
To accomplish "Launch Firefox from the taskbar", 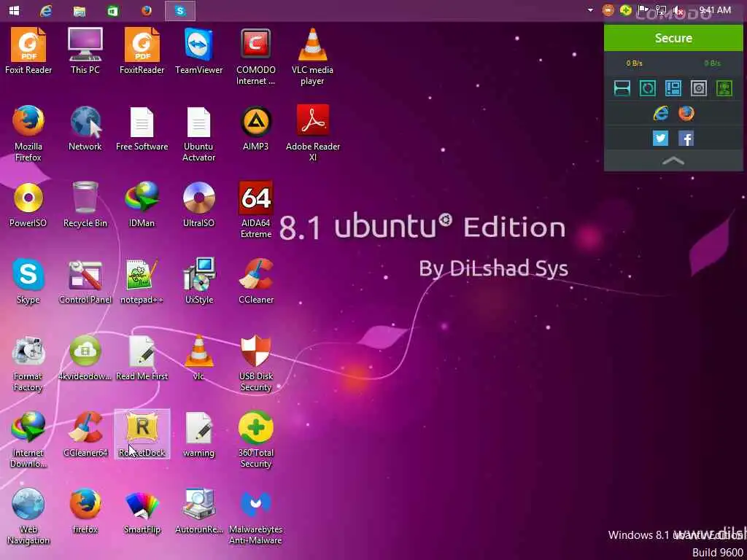I will [x=146, y=10].
